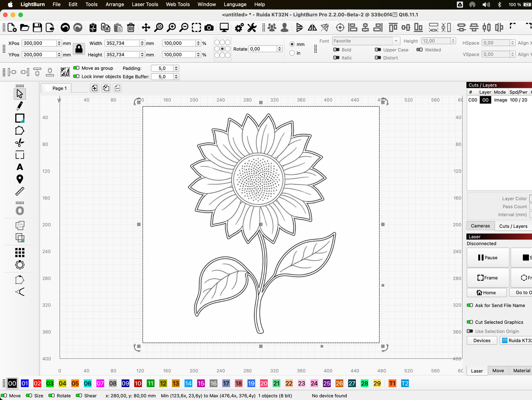Enable the Bold text toggle
532x400 pixels.
coord(336,50)
